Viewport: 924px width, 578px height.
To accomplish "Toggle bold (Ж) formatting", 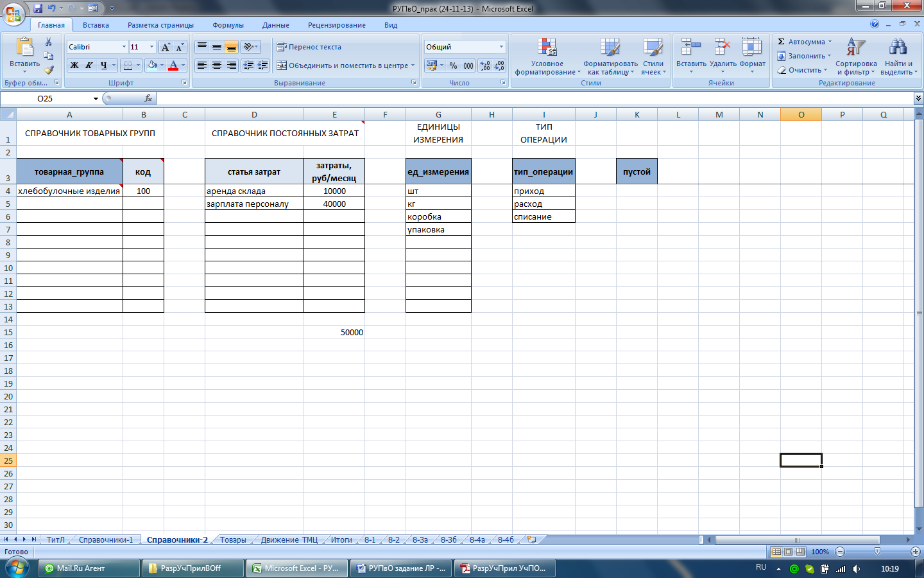I will pos(74,66).
